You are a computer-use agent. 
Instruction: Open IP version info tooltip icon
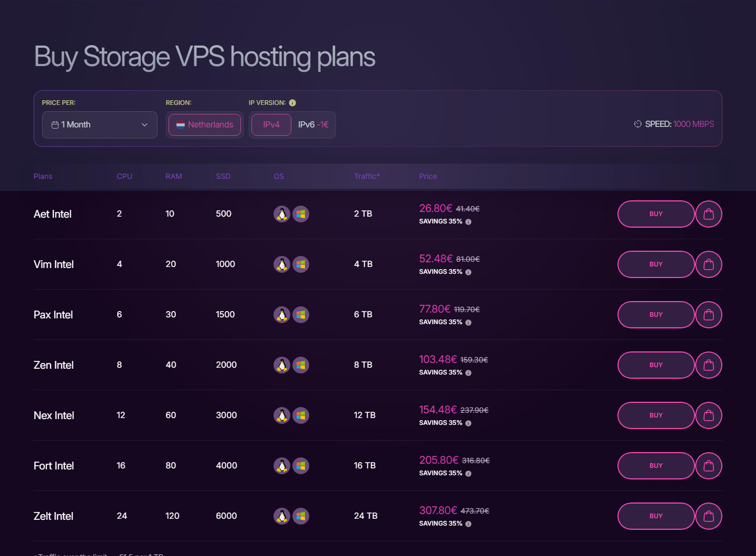tap(292, 103)
